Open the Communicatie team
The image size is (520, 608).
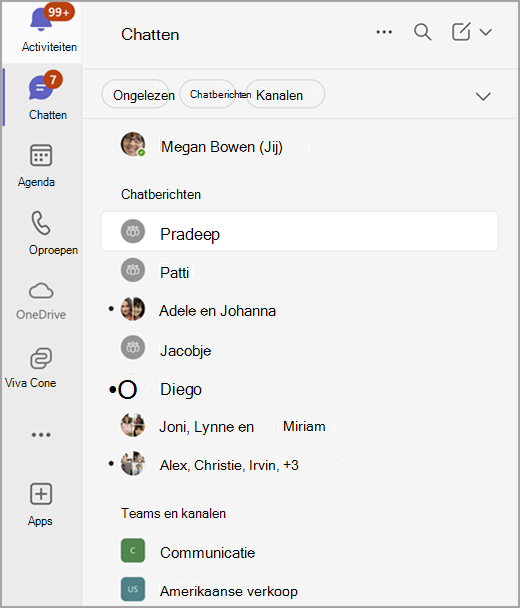pos(299,552)
